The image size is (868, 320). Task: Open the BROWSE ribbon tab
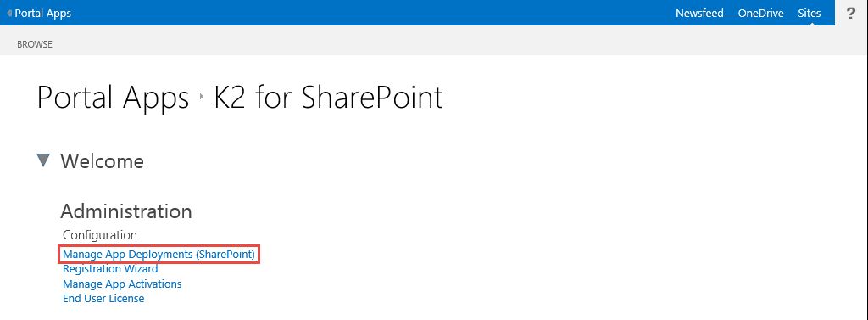pos(34,44)
